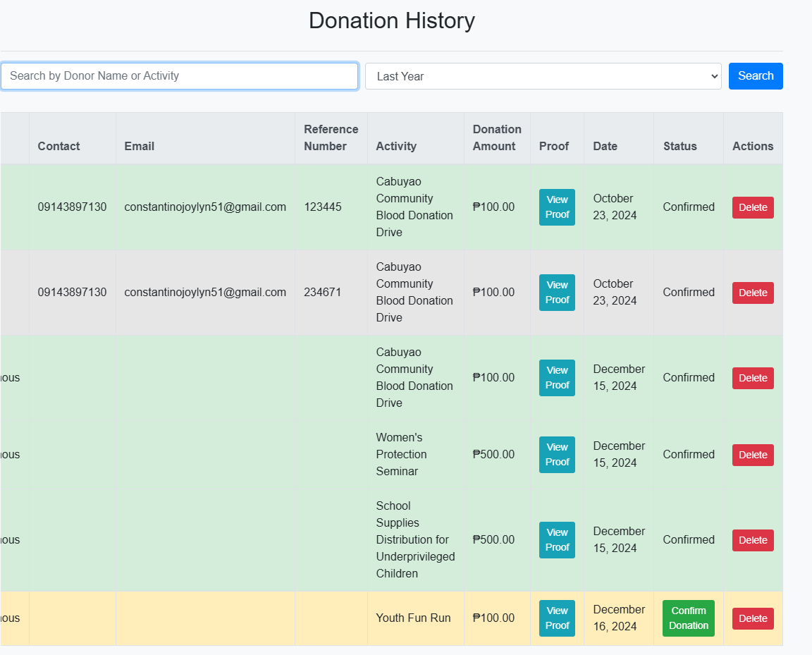
Task: Click the blue Search button
Action: click(756, 76)
